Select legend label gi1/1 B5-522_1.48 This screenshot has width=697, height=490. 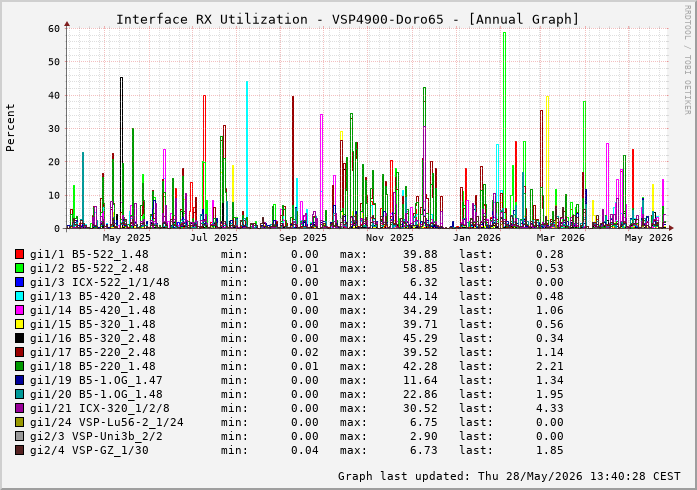pos(89,254)
